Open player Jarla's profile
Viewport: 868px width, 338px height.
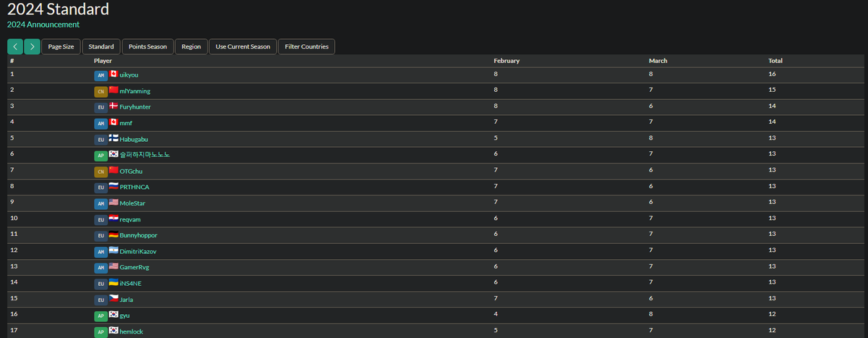coord(126,299)
